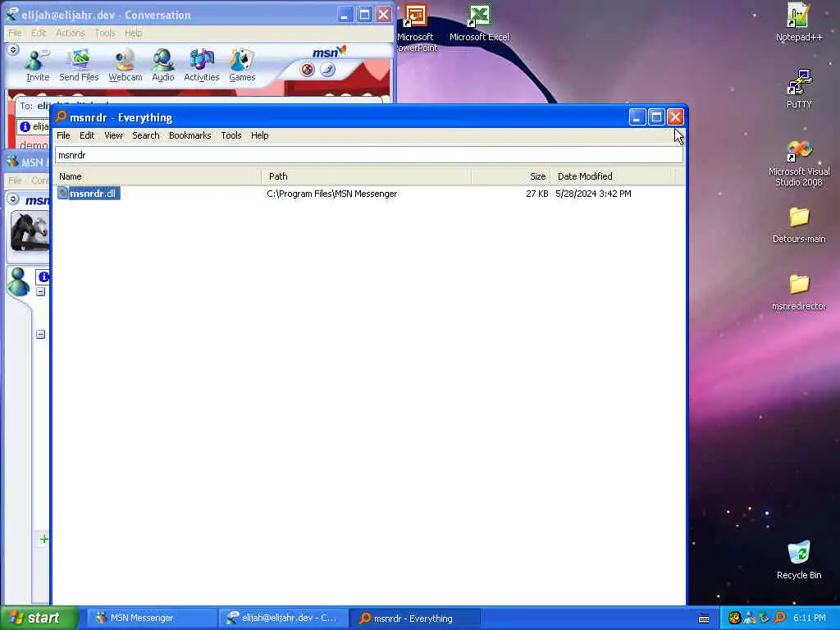Image resolution: width=840 pixels, height=630 pixels.
Task: Click the green plus add contact icon
Action: [44, 540]
